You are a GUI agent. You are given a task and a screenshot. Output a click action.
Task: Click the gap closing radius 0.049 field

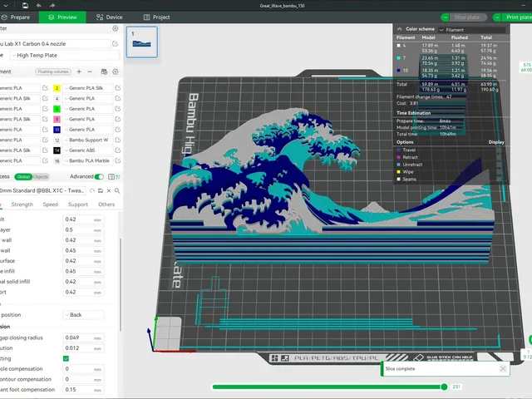tap(83, 338)
